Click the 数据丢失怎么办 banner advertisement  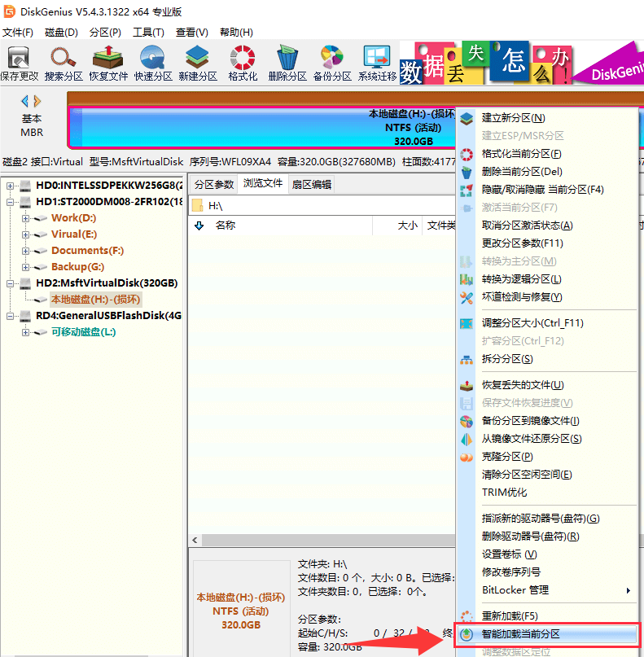tap(522, 63)
